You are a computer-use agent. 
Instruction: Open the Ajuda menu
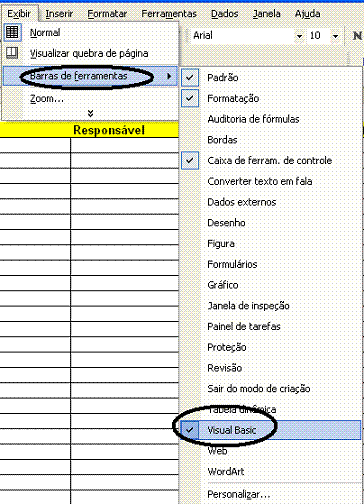point(308,14)
